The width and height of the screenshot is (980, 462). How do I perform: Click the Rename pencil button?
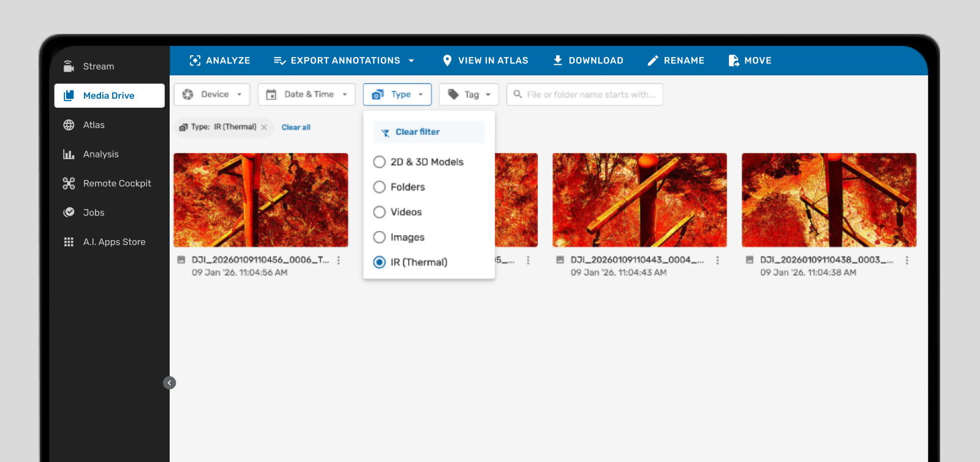(x=676, y=61)
